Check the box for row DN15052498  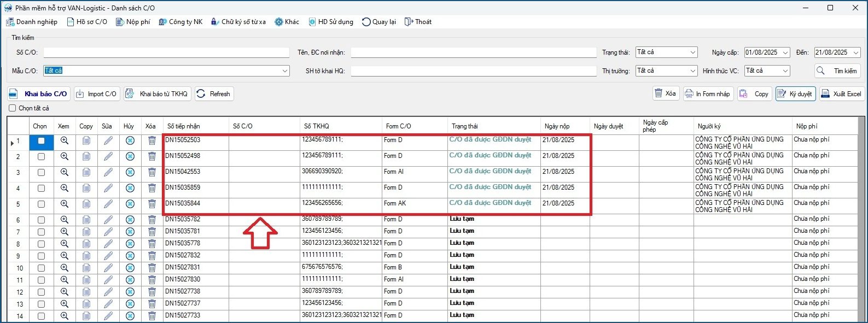[41, 157]
